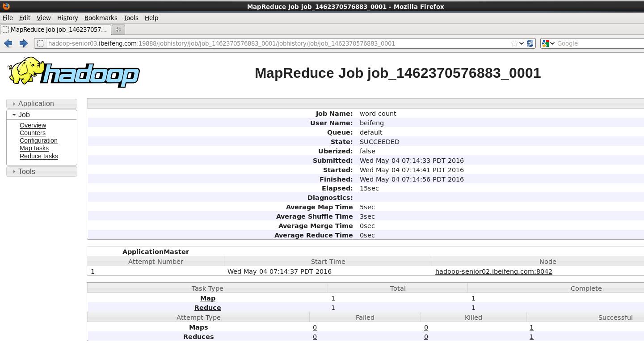Click killed Maps count link
644x343 pixels.
426,327
